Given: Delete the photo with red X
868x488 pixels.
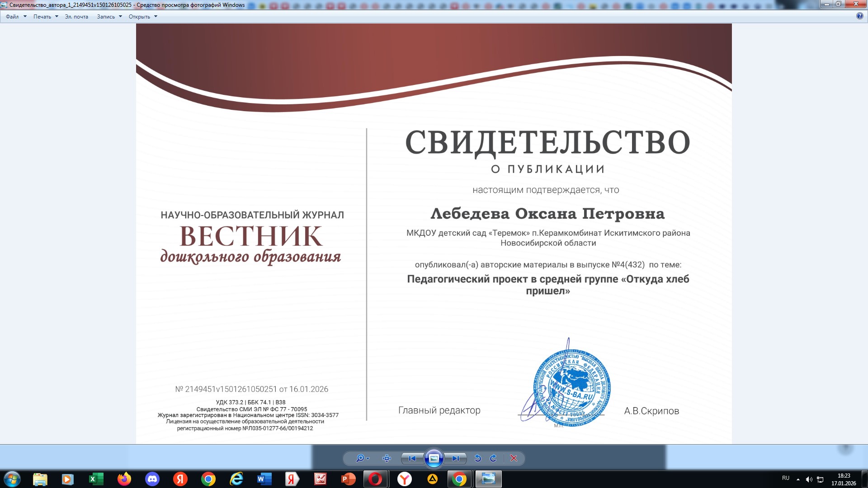Looking at the screenshot, I should tap(514, 458).
